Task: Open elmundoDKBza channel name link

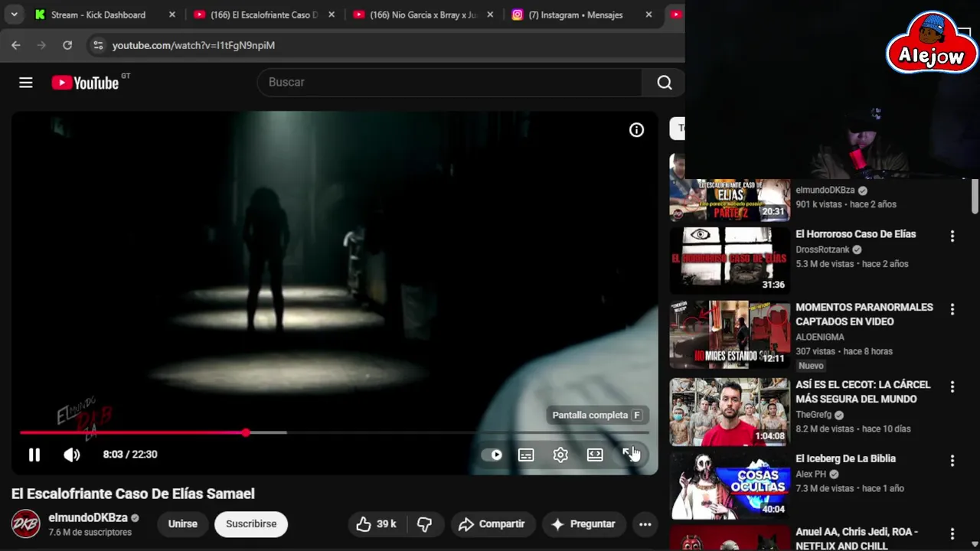Action: coord(88,518)
